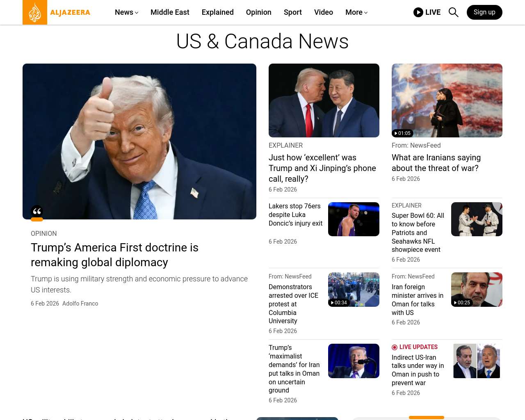Read the Trump and Xi phone call explainer
Screen dimensions: 525x420
click(x=322, y=168)
